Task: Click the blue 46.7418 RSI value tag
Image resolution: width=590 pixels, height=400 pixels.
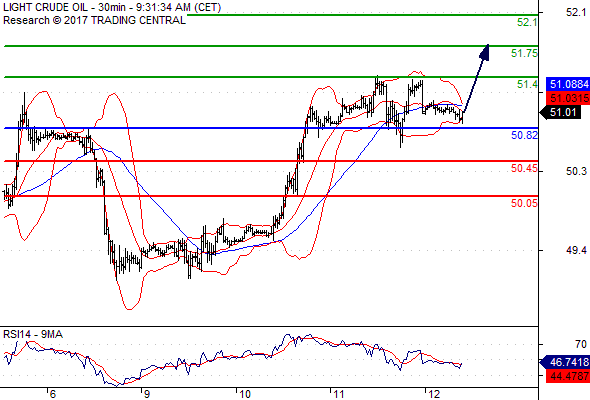Action: click(x=565, y=362)
